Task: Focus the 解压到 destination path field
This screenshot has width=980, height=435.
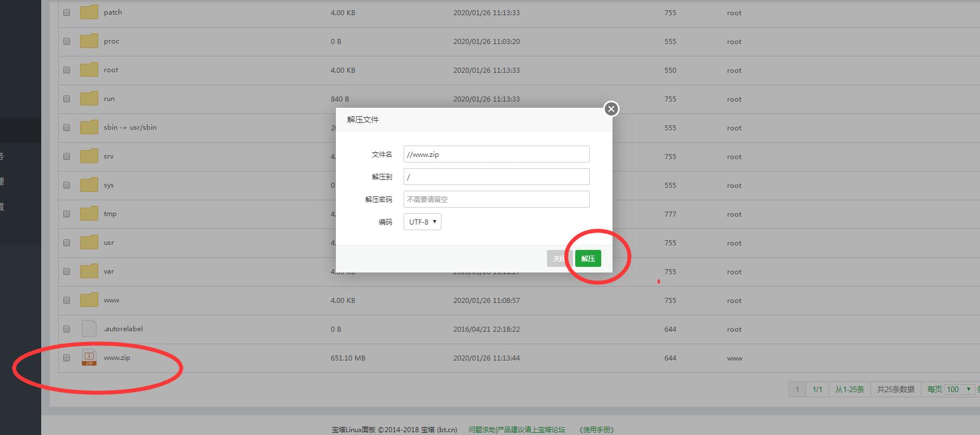Action: [496, 177]
